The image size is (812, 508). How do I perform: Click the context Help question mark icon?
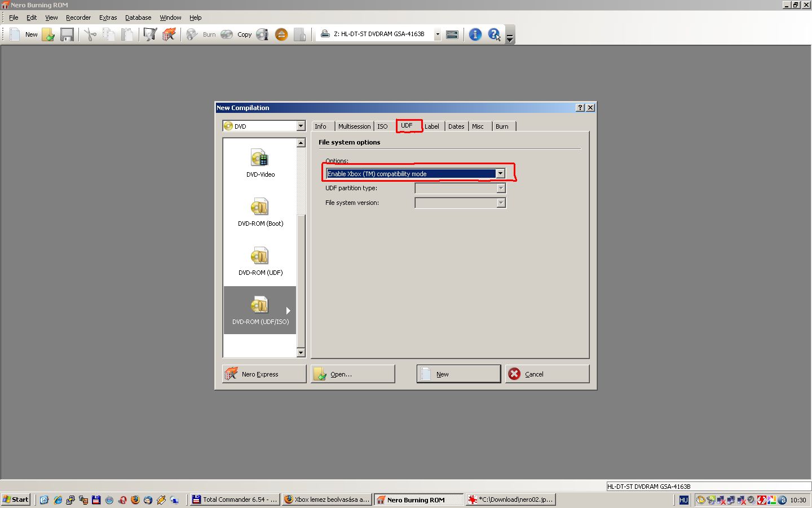pyautogui.click(x=494, y=35)
